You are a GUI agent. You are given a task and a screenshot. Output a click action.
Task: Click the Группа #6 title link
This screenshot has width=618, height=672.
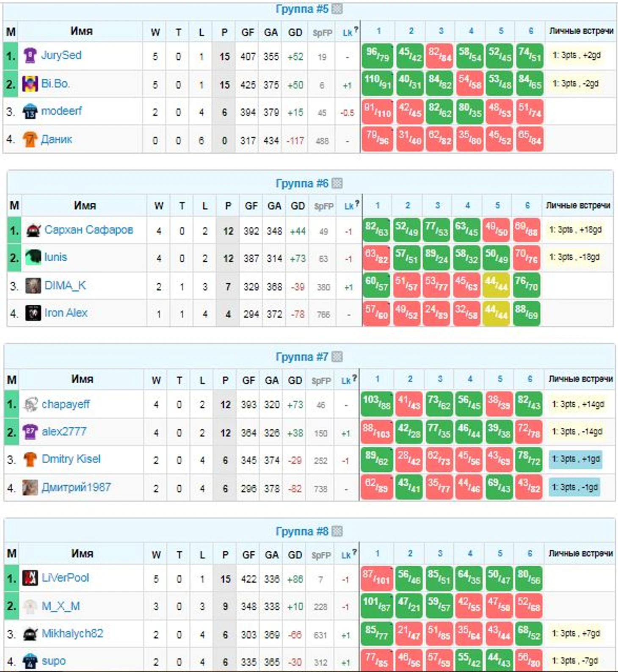coord(302,183)
